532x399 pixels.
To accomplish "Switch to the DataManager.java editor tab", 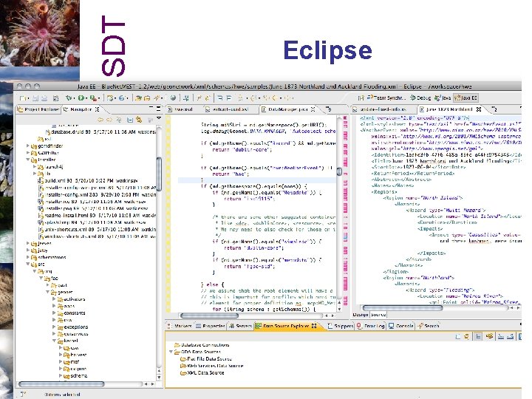I will [x=288, y=109].
